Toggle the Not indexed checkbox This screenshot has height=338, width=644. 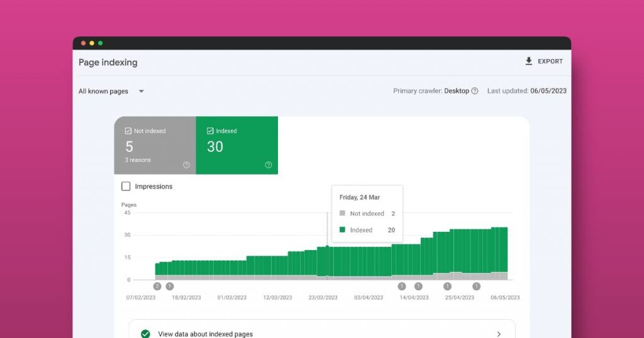pyautogui.click(x=128, y=131)
